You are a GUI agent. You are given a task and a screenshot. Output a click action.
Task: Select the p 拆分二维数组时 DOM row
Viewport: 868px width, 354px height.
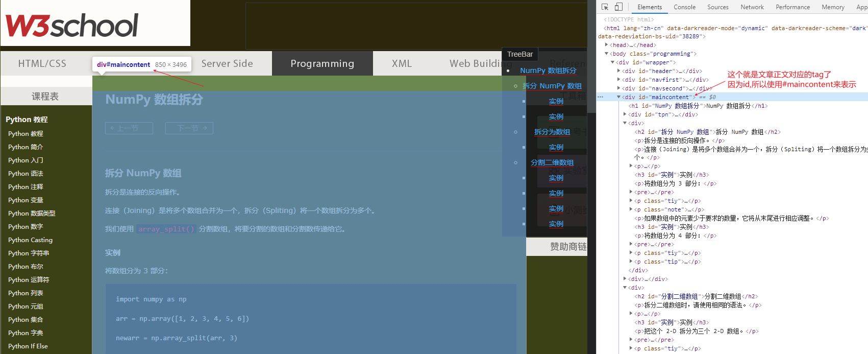tap(732, 305)
